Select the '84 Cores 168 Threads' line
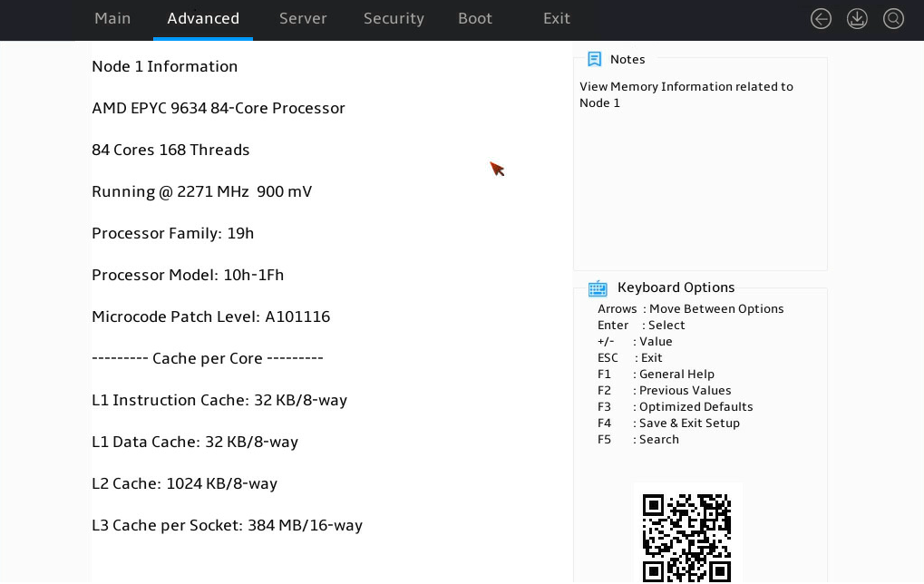The height and width of the screenshot is (584, 924). point(170,151)
